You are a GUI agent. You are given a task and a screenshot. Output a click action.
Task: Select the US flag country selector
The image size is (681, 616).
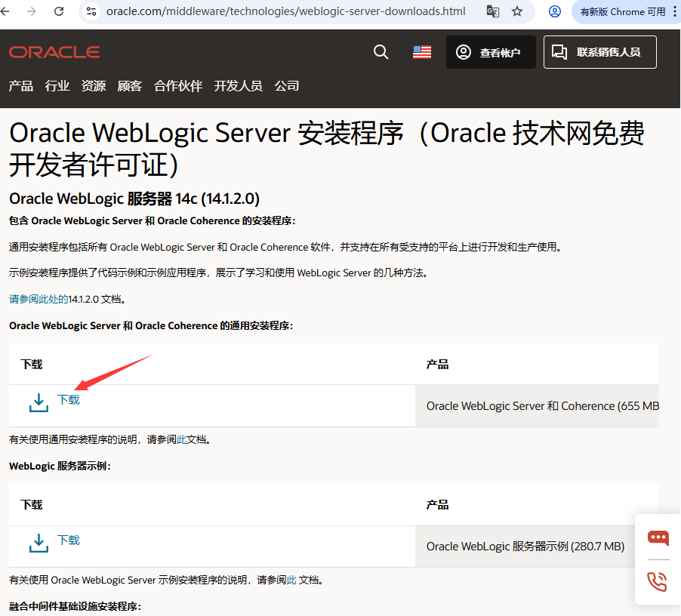coord(422,52)
